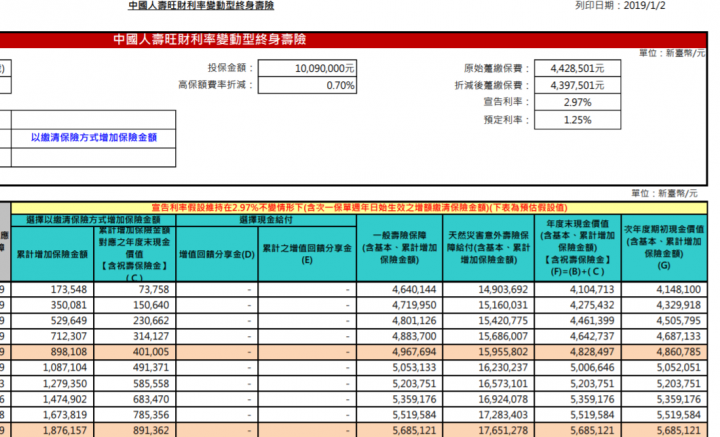Image resolution: width=720 pixels, height=437 pixels.
Task: Click the blue text 以繳清保險方式增加保險金額
Action: [x=94, y=137]
